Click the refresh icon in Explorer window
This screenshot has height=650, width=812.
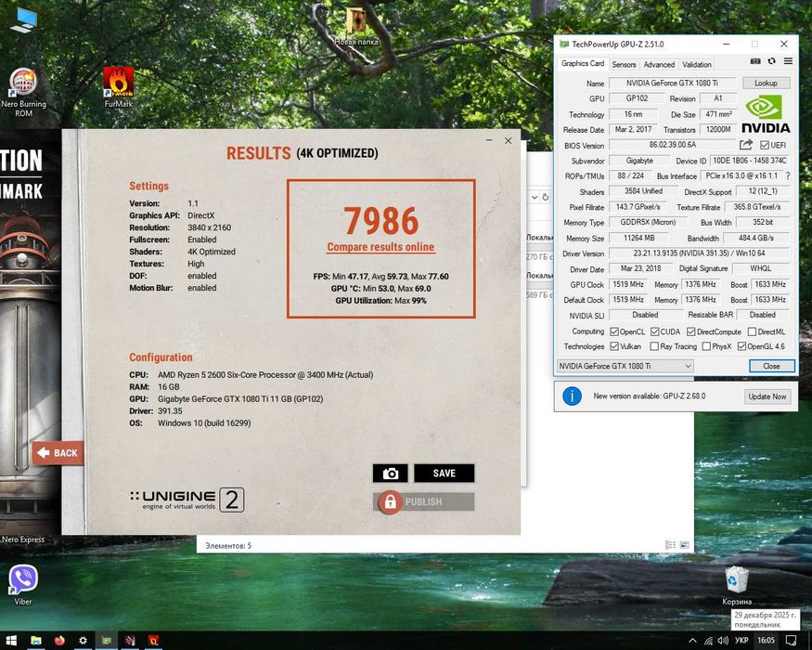(x=545, y=198)
